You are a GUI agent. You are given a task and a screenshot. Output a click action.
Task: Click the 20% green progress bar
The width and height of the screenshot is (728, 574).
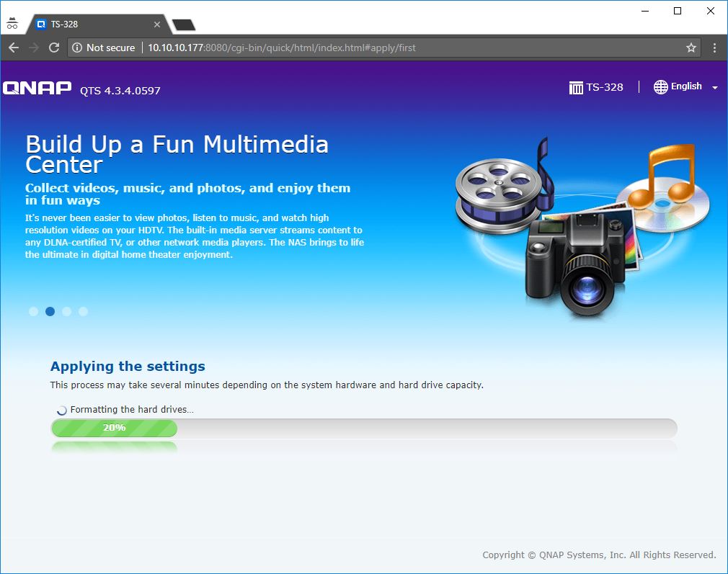(114, 428)
